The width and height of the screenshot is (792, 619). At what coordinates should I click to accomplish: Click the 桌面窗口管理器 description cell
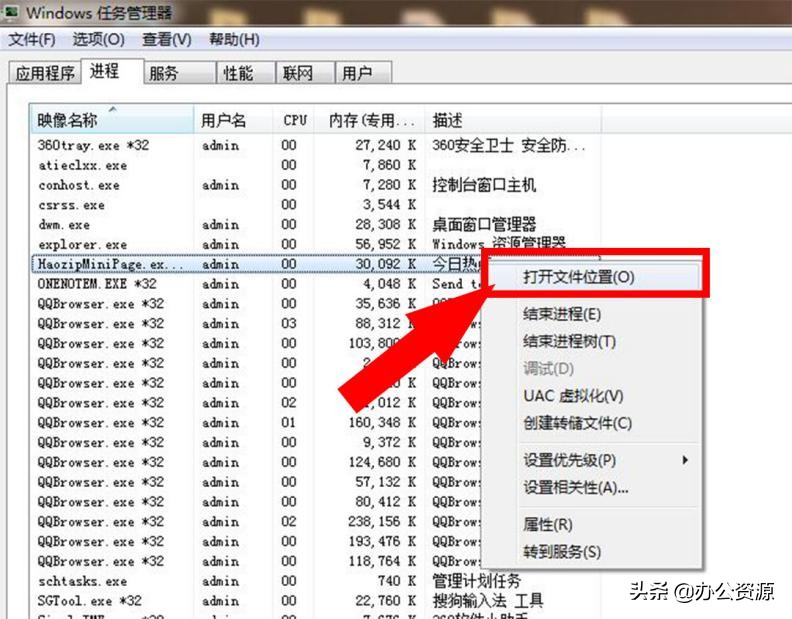484,225
